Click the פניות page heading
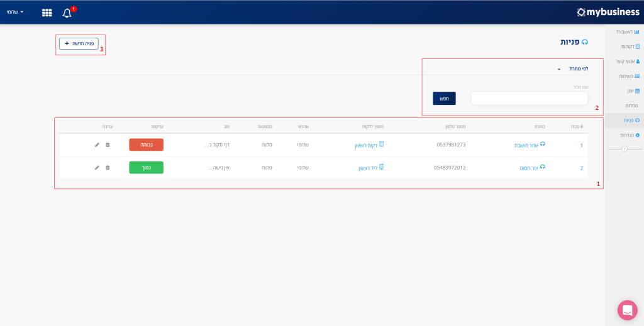Image resolution: width=644 pixels, height=326 pixels. (570, 42)
